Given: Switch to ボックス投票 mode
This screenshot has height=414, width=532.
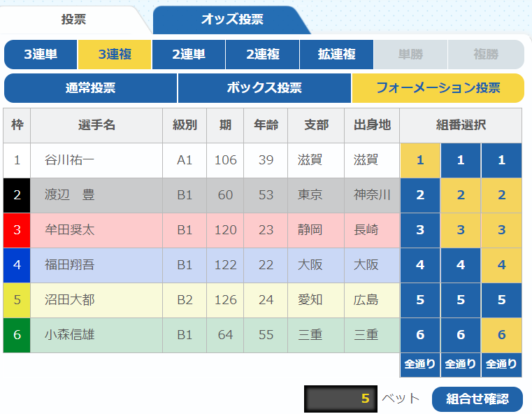Looking at the screenshot, I should pyautogui.click(x=264, y=88).
